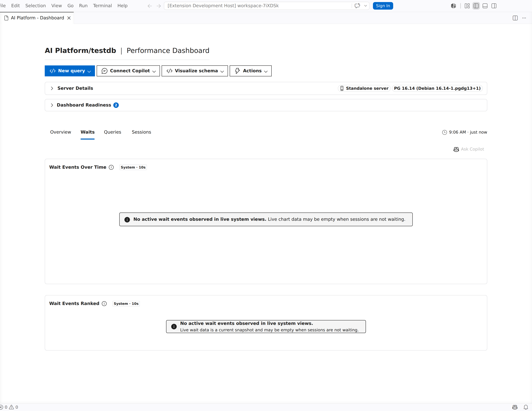Open the Help menu

click(x=122, y=6)
